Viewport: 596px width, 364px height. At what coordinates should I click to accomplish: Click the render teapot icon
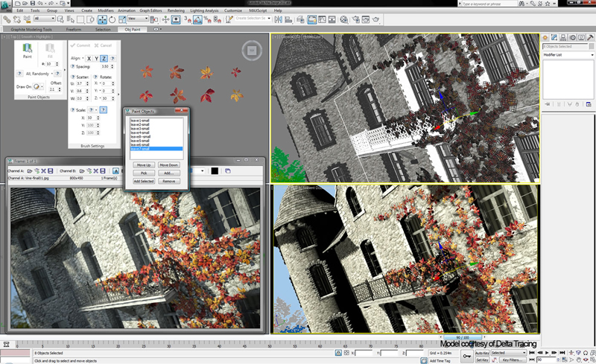(x=376, y=19)
